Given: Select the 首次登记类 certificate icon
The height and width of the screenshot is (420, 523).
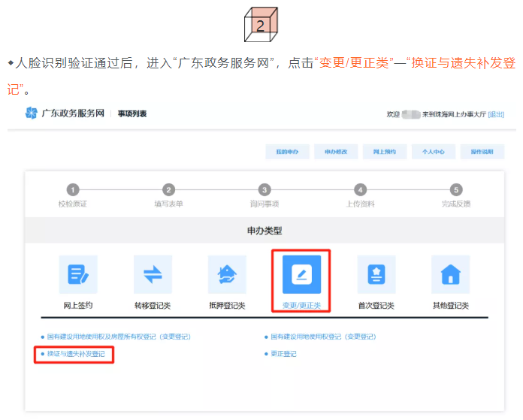Looking at the screenshot, I should pos(376,274).
